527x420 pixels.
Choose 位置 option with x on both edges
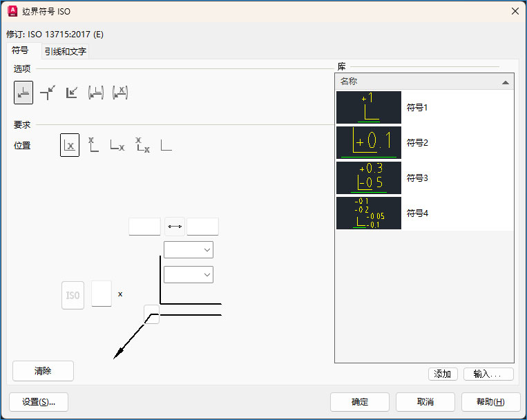pos(142,145)
